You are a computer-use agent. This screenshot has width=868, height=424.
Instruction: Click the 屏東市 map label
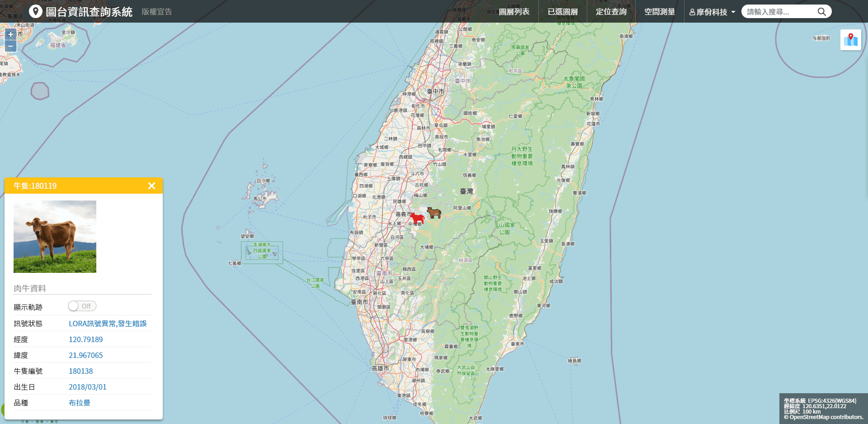click(x=409, y=359)
